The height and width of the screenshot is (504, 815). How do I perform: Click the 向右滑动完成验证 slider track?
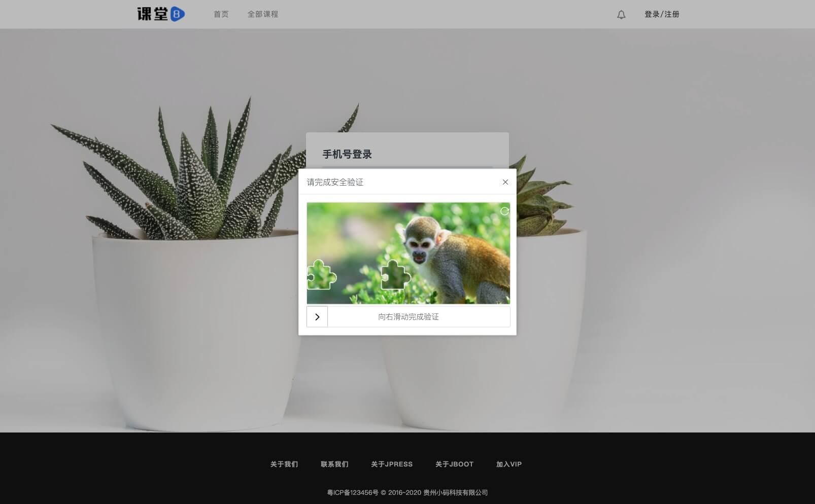409,317
